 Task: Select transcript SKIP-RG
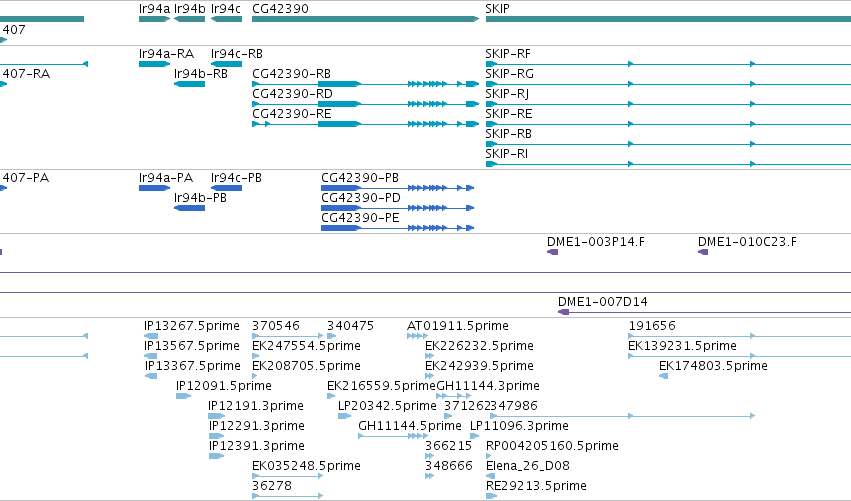click(668, 84)
